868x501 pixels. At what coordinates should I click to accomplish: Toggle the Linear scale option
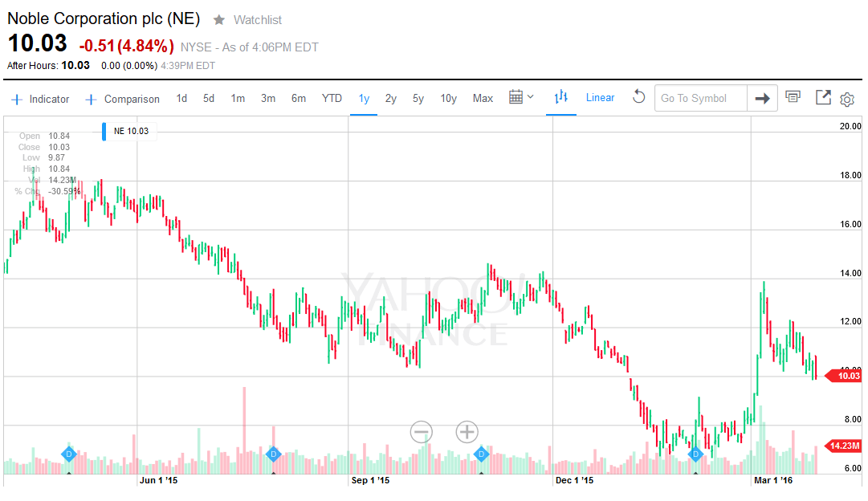(x=600, y=98)
